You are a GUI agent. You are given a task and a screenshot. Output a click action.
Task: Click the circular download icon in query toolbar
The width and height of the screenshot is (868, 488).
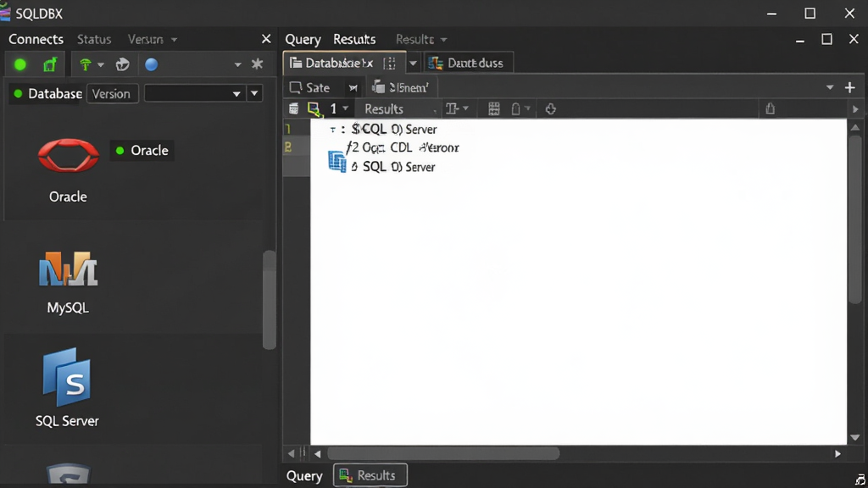click(550, 109)
